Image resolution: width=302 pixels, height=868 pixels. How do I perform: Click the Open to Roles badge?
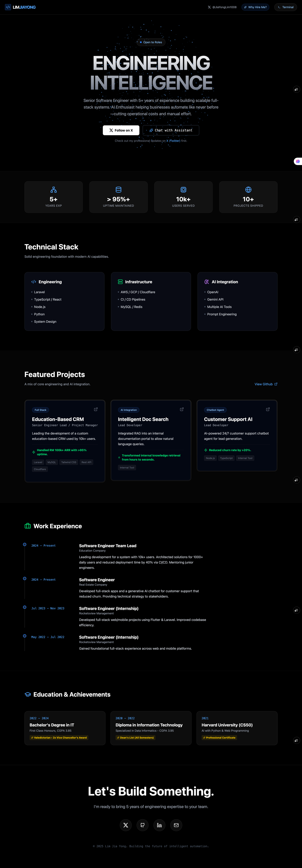tap(151, 42)
